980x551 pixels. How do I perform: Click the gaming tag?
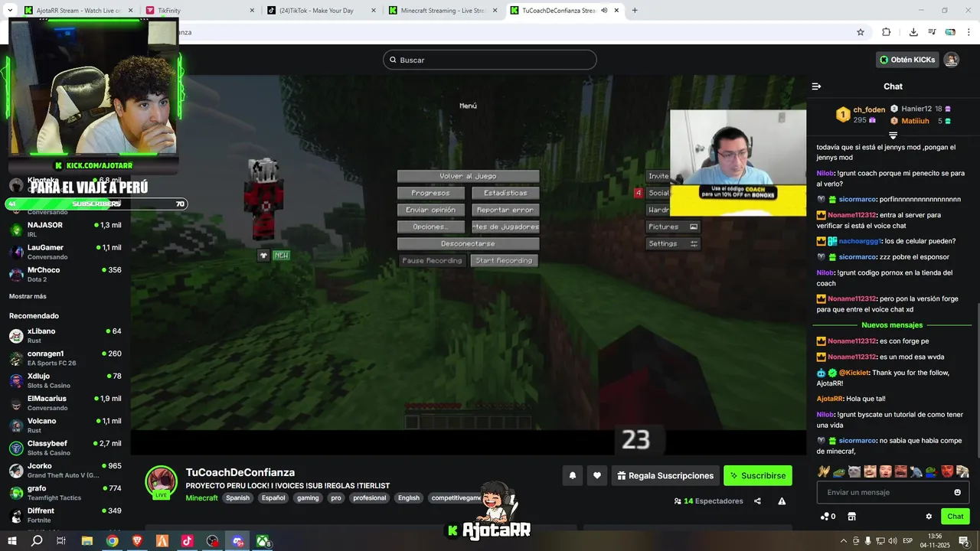(308, 497)
